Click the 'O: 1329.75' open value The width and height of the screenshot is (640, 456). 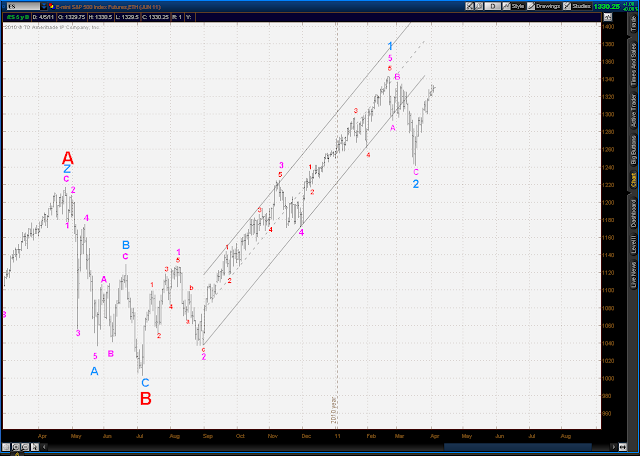coord(70,17)
